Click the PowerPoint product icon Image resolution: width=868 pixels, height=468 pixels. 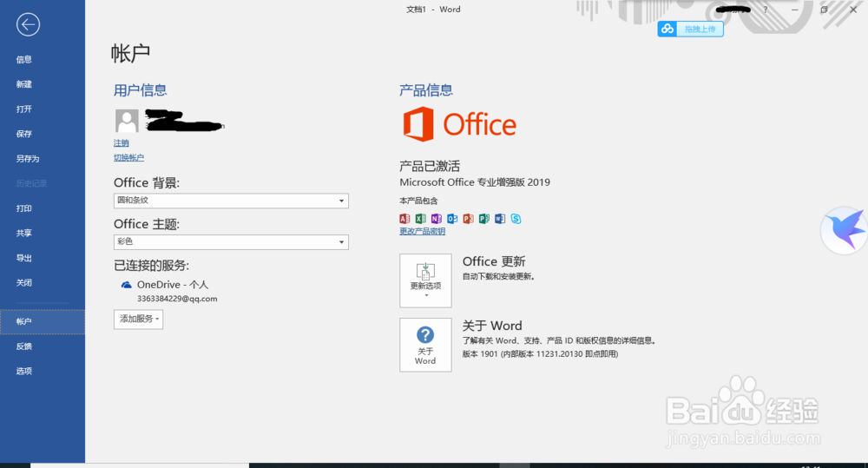click(469, 219)
